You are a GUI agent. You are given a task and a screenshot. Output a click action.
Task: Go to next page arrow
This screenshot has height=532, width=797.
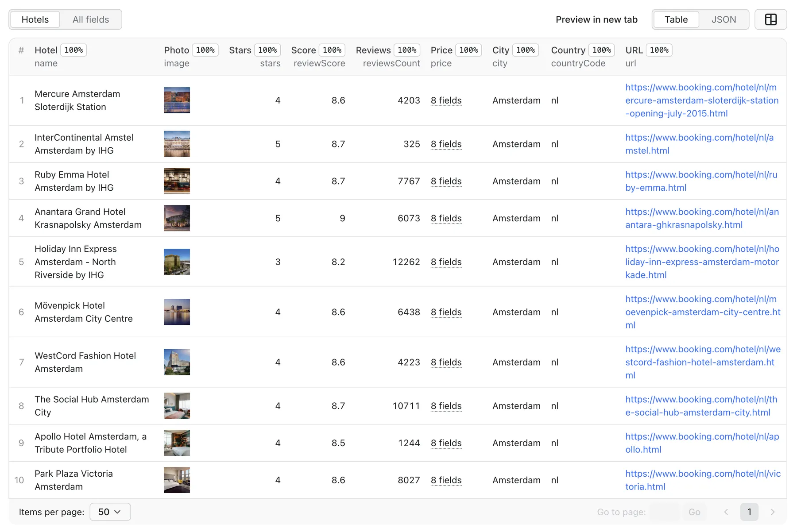click(x=773, y=512)
